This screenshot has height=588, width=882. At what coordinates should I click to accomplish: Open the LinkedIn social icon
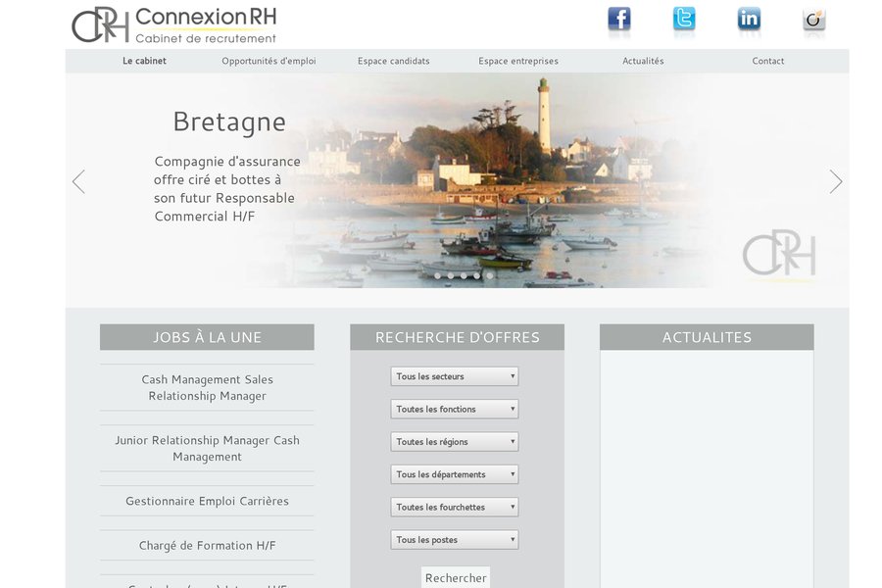[x=749, y=20]
